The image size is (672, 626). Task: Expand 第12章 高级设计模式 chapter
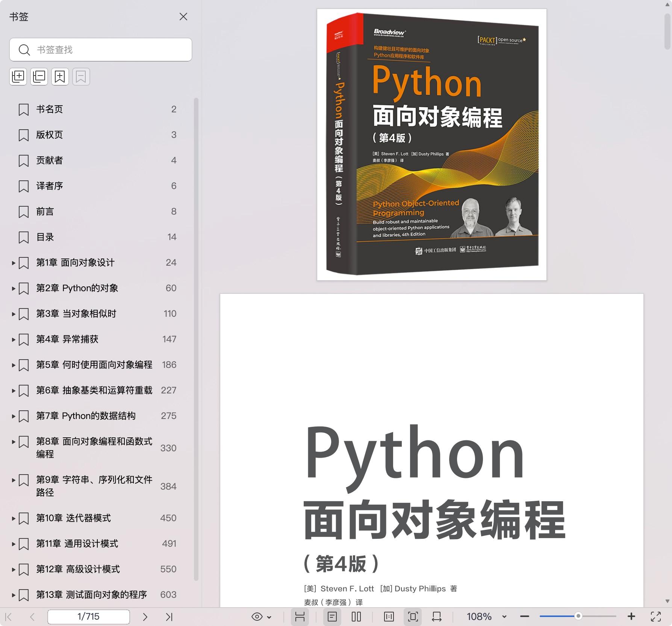click(14, 570)
